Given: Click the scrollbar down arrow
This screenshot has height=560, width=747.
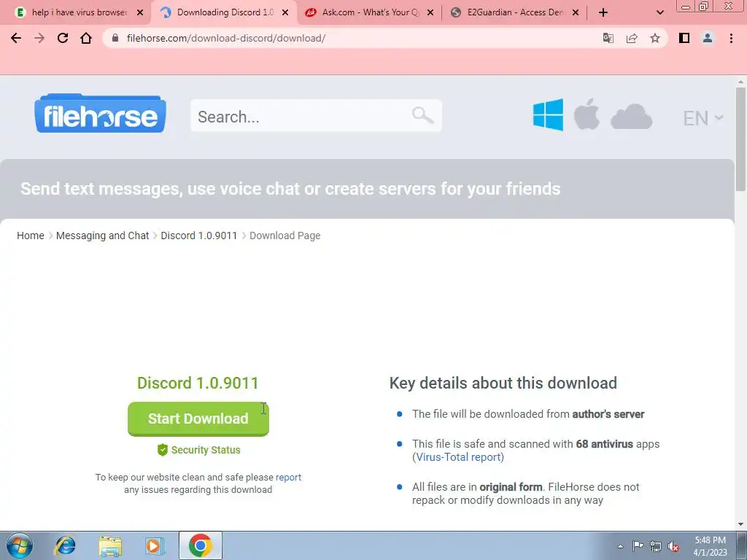Looking at the screenshot, I should pos(740,524).
